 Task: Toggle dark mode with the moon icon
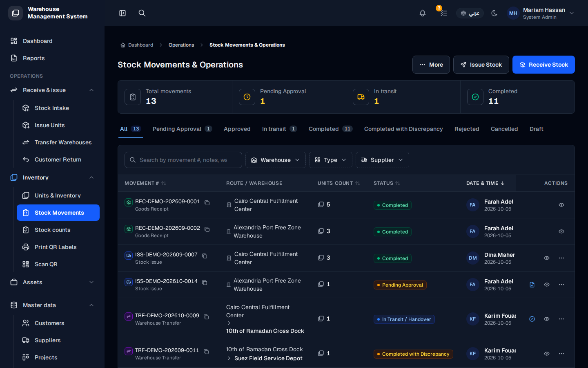(494, 13)
